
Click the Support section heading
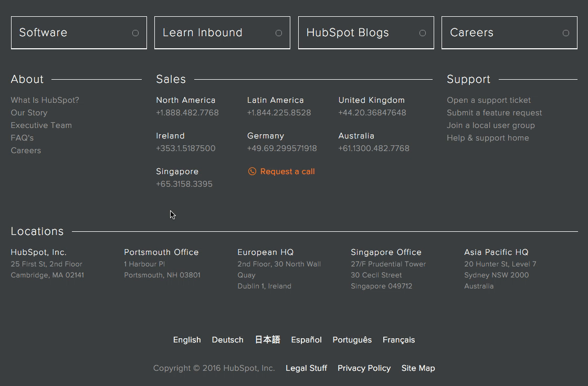point(468,79)
